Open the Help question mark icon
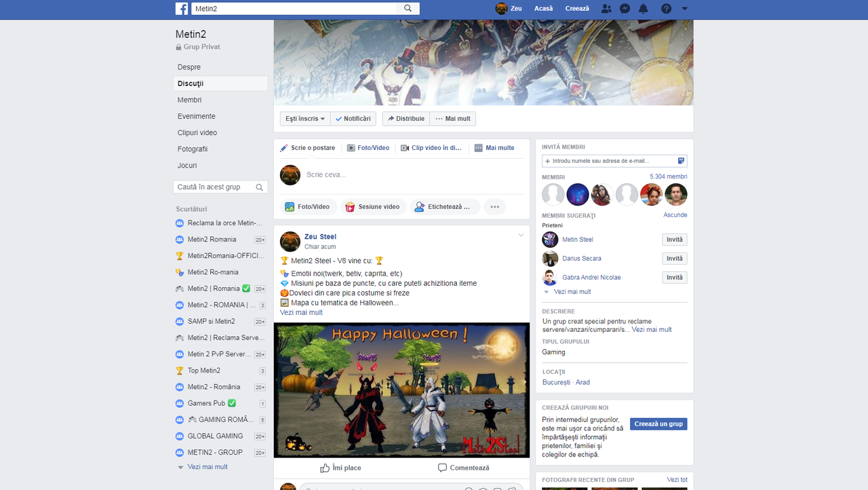868x490 pixels. (665, 8)
